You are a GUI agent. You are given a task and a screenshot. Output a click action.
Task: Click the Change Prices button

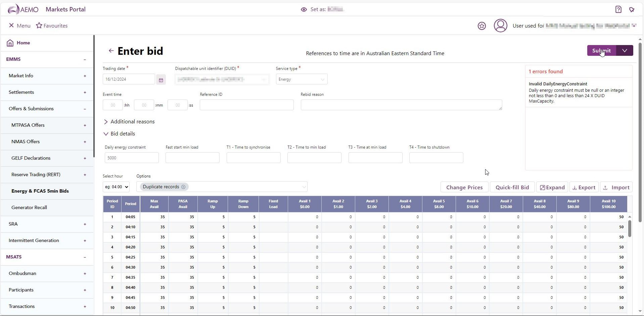(464, 188)
